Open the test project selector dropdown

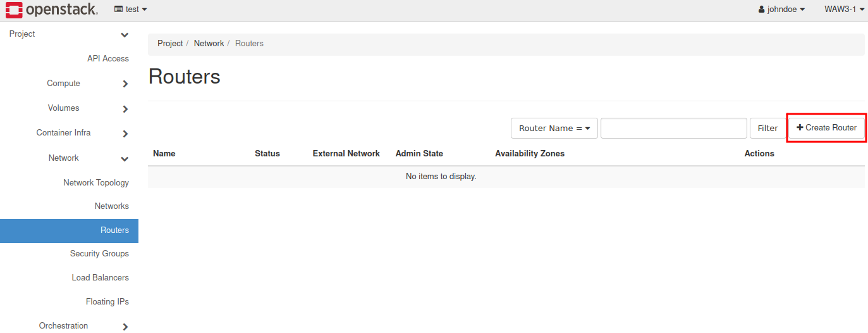click(131, 9)
